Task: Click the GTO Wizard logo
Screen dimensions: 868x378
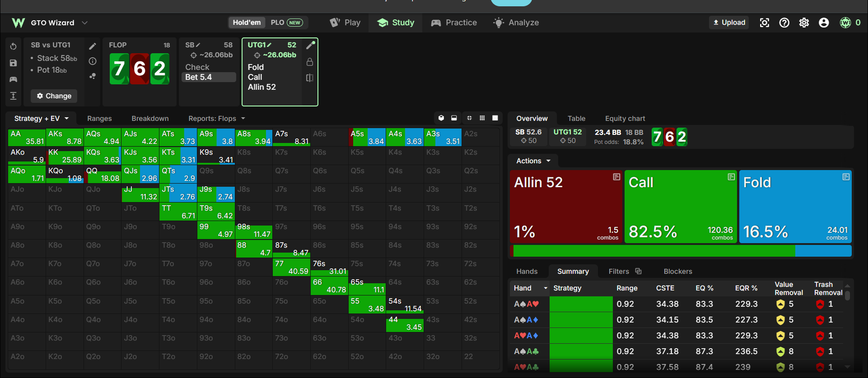Action: point(18,23)
